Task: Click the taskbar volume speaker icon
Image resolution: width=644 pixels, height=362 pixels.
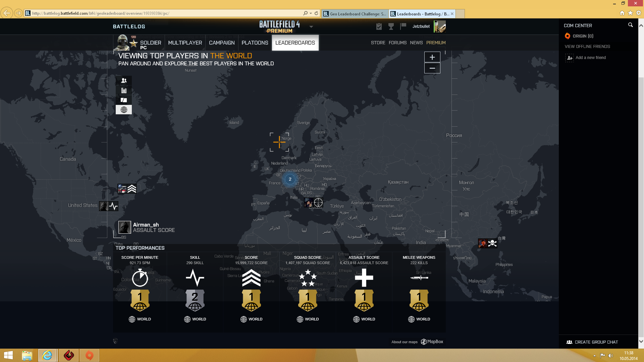Action: pos(610,356)
